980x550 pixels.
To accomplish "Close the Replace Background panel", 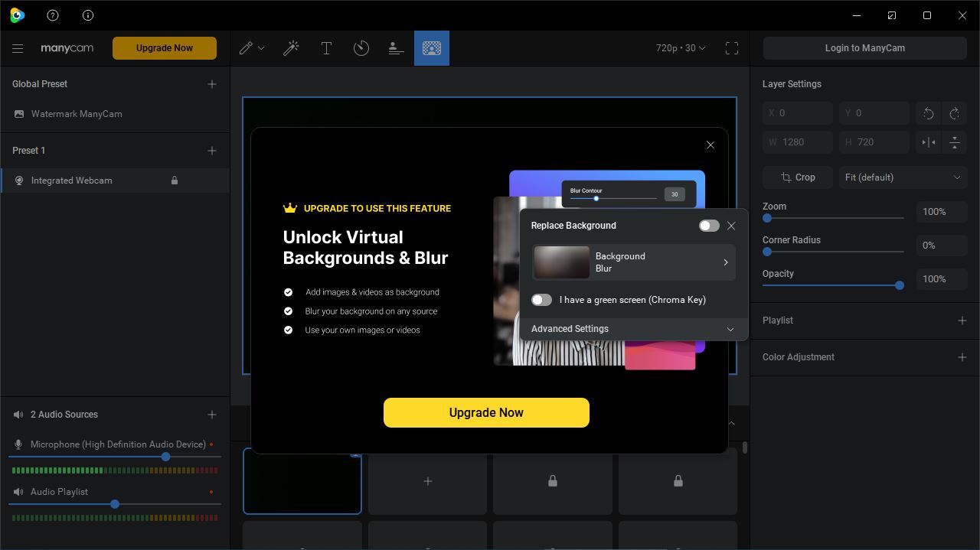I will tap(731, 226).
